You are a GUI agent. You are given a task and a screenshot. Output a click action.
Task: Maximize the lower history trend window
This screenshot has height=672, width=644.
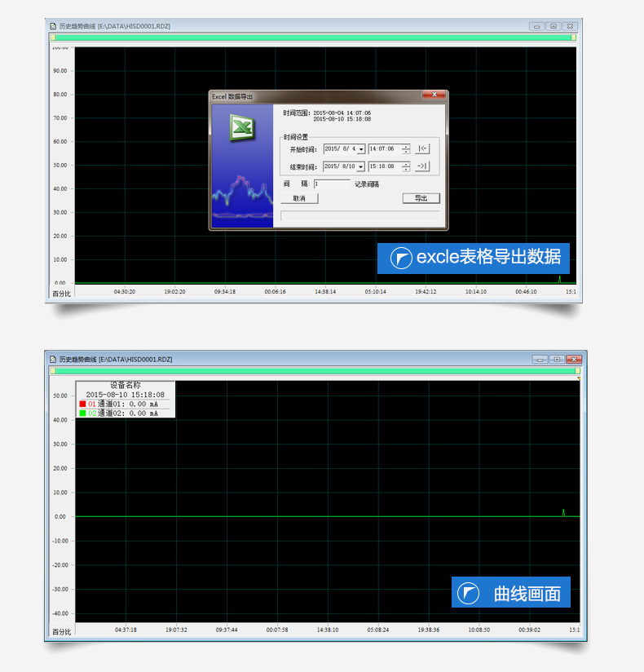(x=557, y=359)
